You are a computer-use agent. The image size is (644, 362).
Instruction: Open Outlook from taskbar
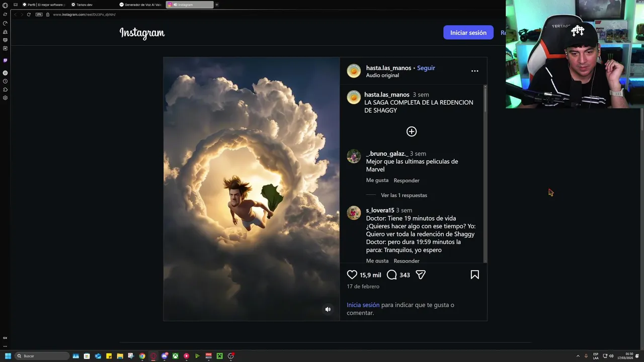point(98,356)
